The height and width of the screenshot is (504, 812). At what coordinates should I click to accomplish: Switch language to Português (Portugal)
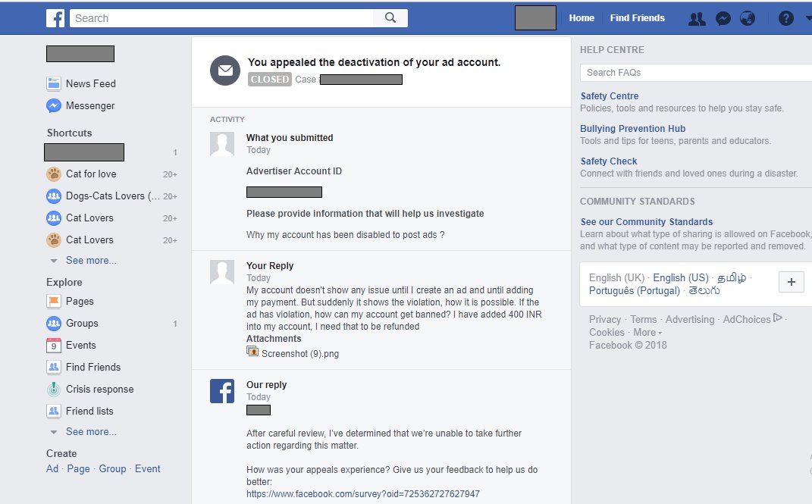[635, 290]
